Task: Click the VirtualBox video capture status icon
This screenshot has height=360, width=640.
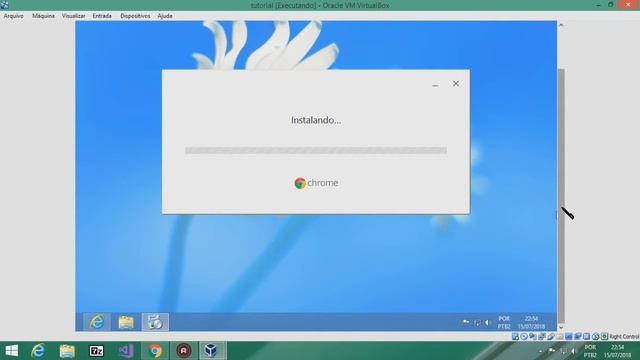Action: [577, 336]
